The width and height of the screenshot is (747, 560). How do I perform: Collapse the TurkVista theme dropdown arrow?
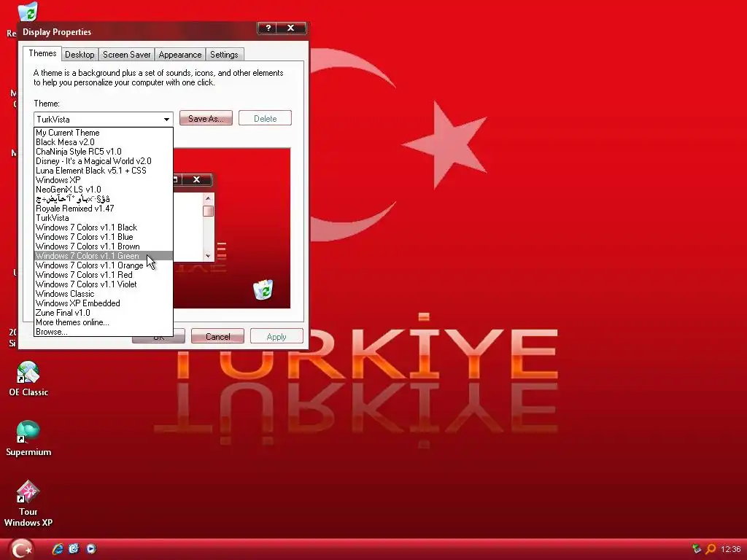[x=166, y=119]
